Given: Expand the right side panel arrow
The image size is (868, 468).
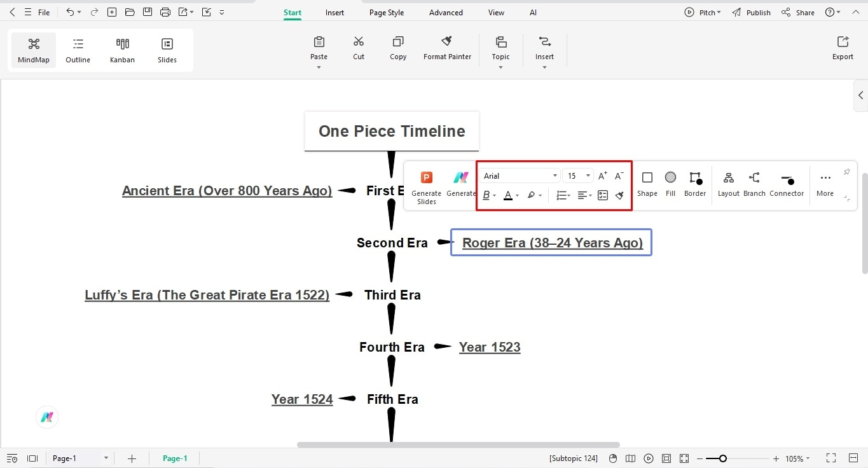Looking at the screenshot, I should tap(861, 95).
